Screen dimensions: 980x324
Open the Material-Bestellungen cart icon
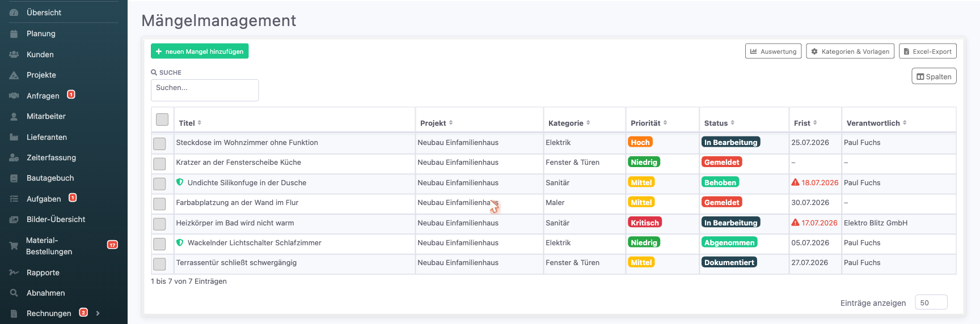point(14,246)
